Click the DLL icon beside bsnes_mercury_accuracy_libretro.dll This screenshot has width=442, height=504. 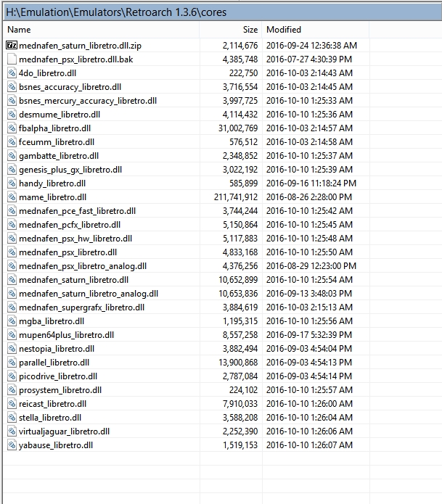pos(12,101)
